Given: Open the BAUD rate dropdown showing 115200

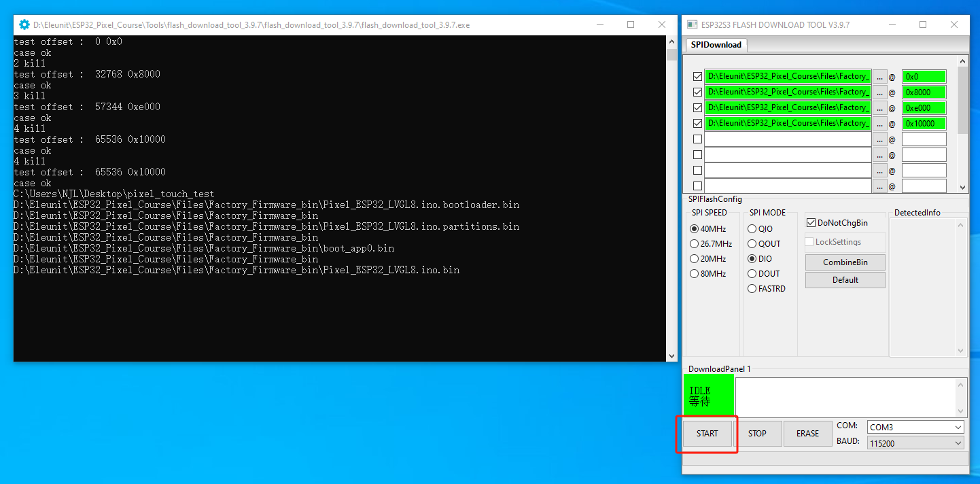Looking at the screenshot, I should [915, 443].
